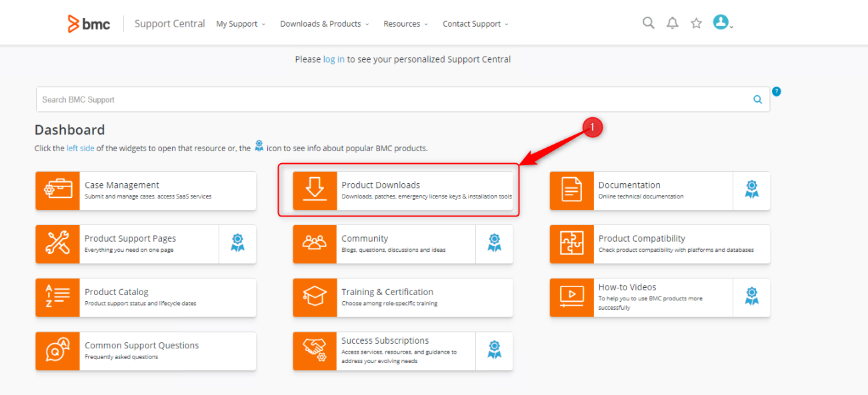
Task: Click 'Online technical documentation' text
Action: tap(641, 197)
